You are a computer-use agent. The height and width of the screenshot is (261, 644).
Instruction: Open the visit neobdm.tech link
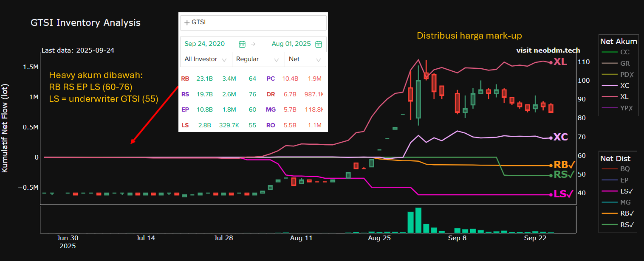[548, 50]
